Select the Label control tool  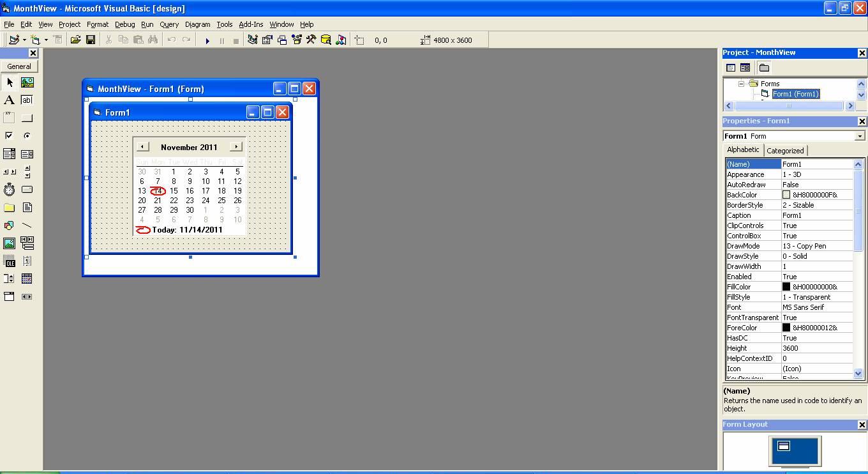9,100
